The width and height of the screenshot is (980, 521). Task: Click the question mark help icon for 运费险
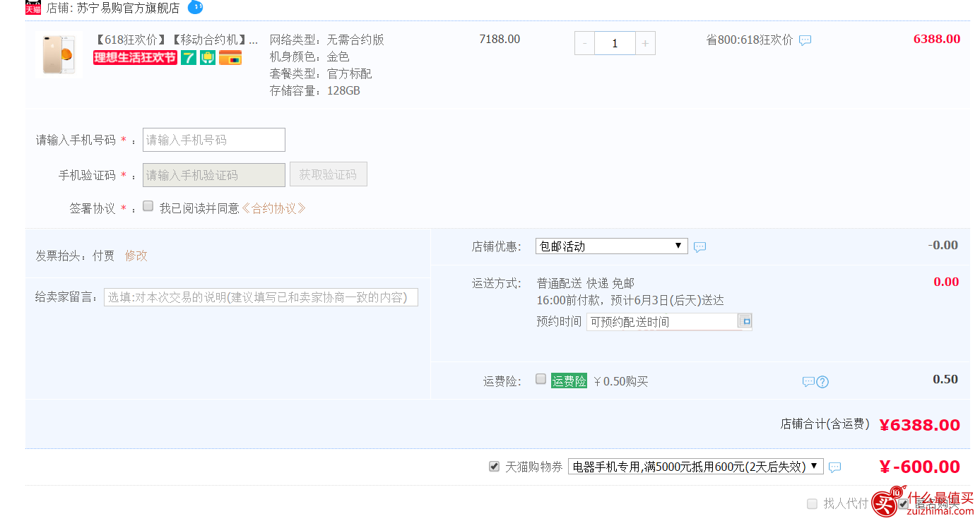pyautogui.click(x=822, y=382)
